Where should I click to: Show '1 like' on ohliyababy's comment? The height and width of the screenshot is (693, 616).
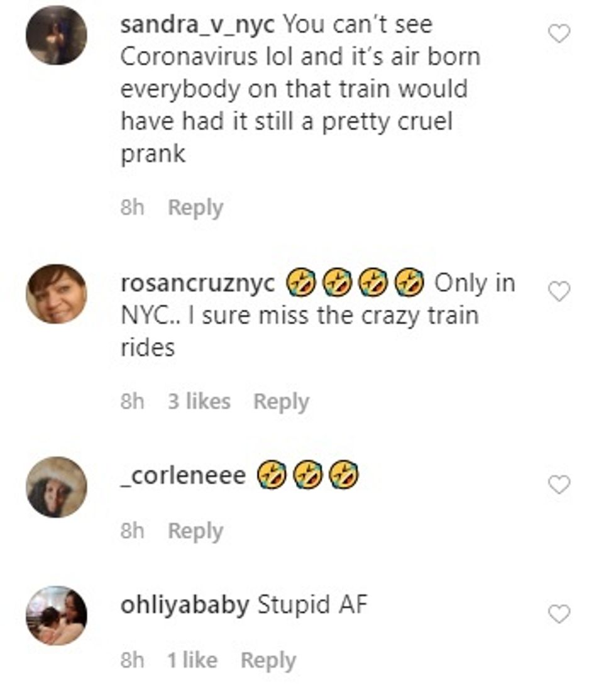coord(192,660)
